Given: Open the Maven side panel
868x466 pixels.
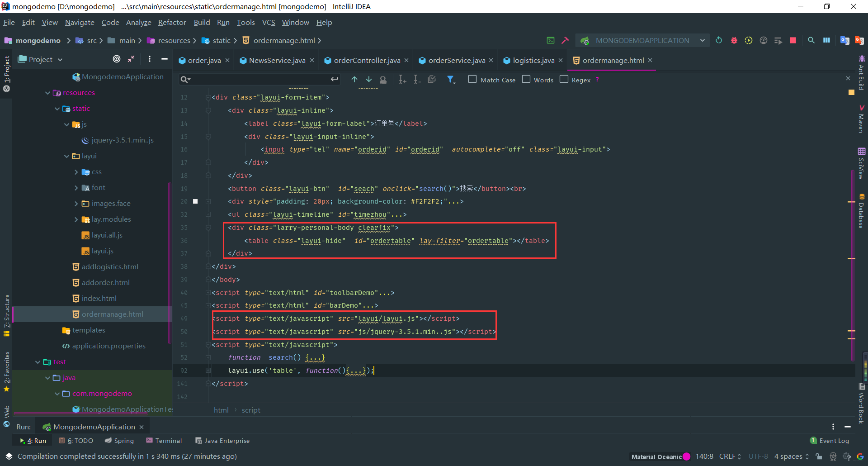Looking at the screenshot, I should 861,119.
